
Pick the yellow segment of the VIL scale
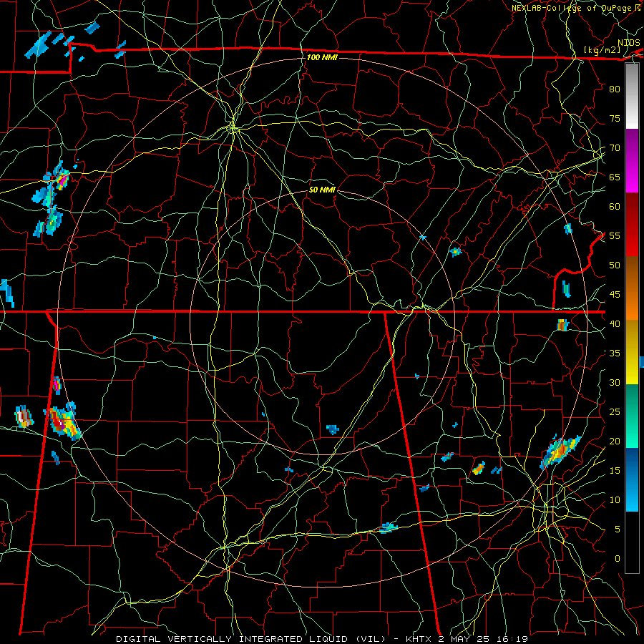632,352
